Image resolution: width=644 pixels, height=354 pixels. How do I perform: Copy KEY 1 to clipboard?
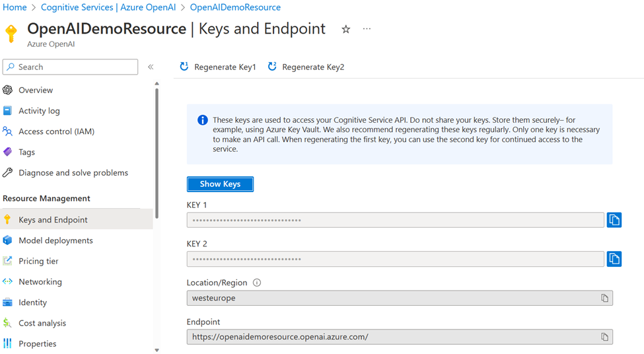point(614,220)
